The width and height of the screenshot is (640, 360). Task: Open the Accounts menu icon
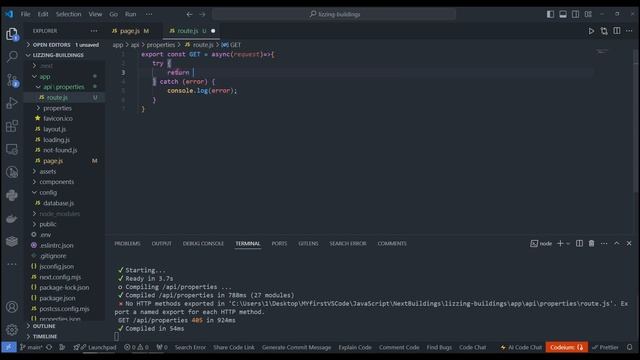click(x=12, y=307)
